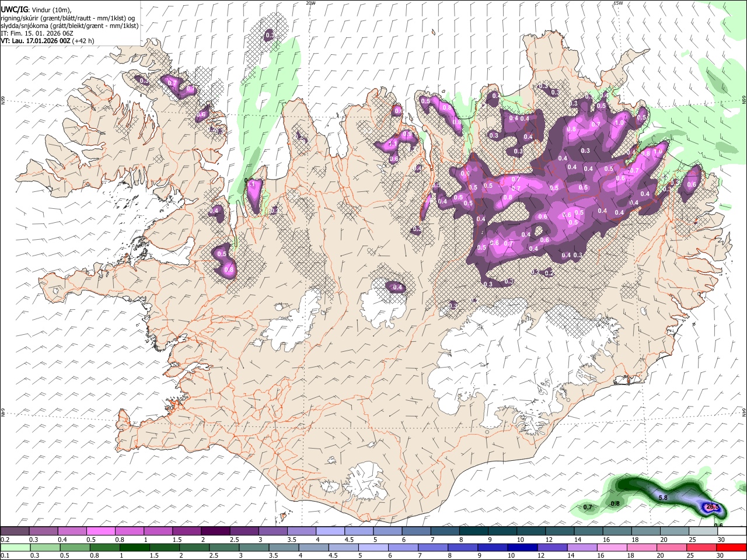This screenshot has width=747, height=560.
Task: Pick the dark purple snow swatch at 2
Action: point(215,531)
